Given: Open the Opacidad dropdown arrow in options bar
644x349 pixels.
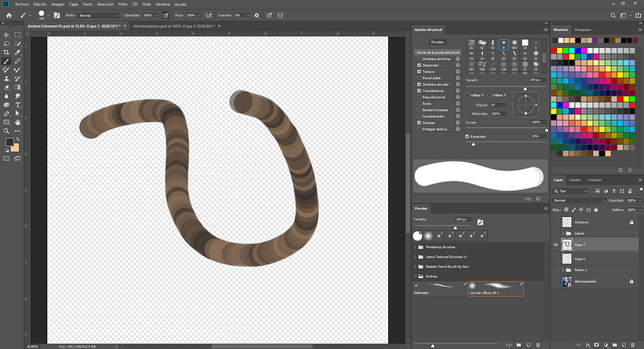Looking at the screenshot, I should (156, 15).
